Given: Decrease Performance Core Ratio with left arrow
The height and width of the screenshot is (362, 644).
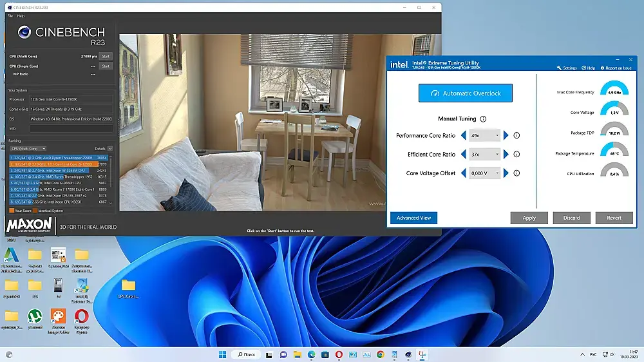Looking at the screenshot, I should pos(464,135).
